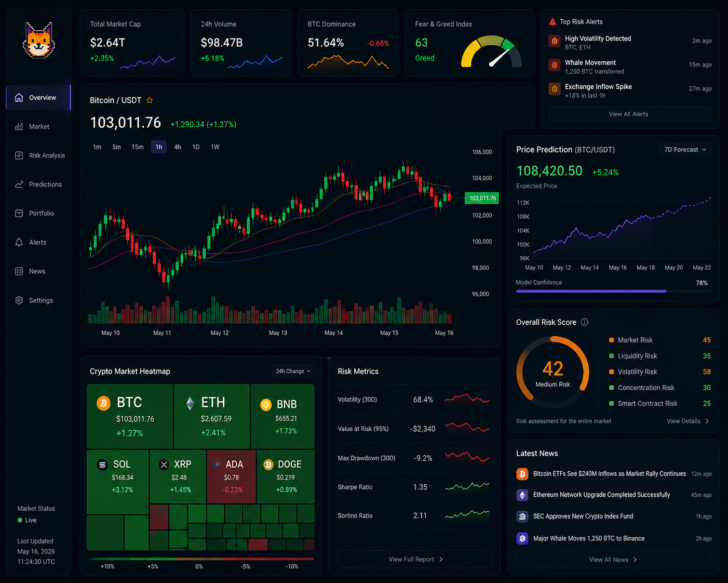Open the Overview menu item
This screenshot has height=583, width=728.
(38, 98)
